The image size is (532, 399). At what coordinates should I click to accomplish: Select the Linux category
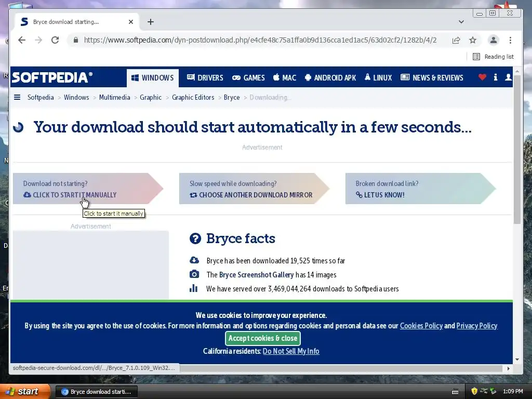pyautogui.click(x=378, y=78)
